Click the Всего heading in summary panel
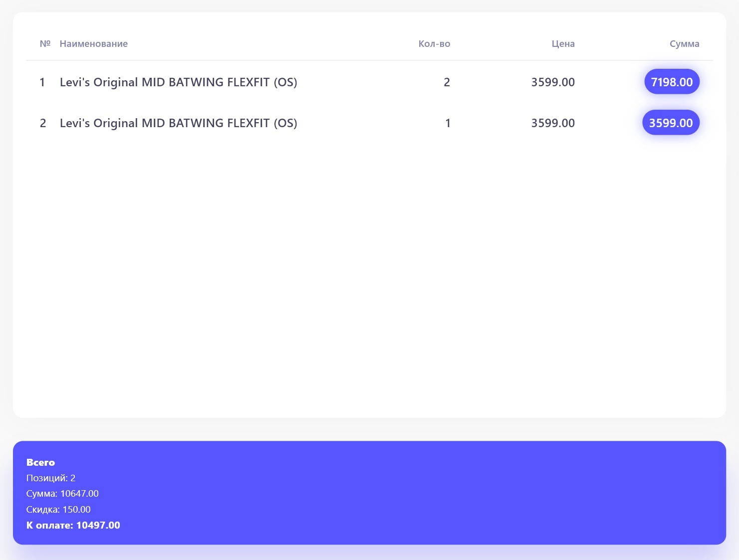The width and height of the screenshot is (739, 560). (40, 462)
